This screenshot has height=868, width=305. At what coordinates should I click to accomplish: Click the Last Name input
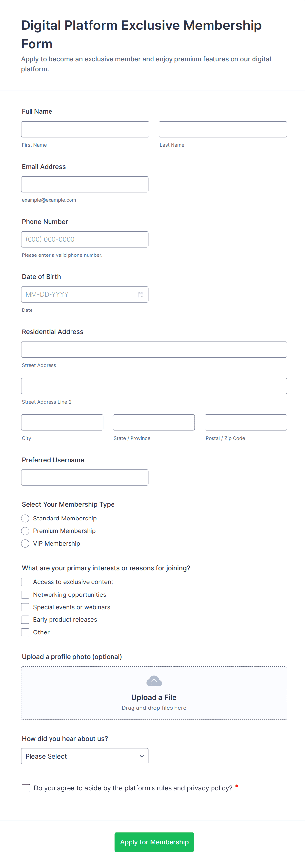[x=223, y=129]
